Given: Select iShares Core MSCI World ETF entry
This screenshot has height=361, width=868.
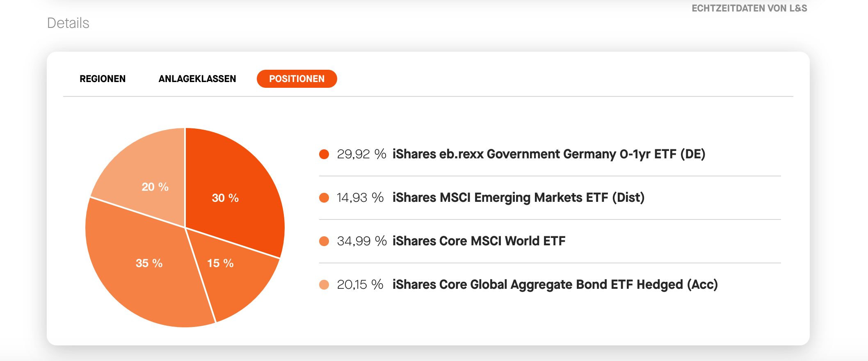Looking at the screenshot, I should click(479, 241).
